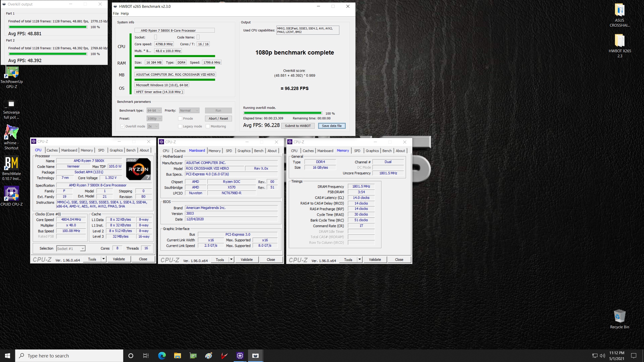Click the Overkill output title bar icon
This screenshot has height=362, width=644.
tap(4, 4)
